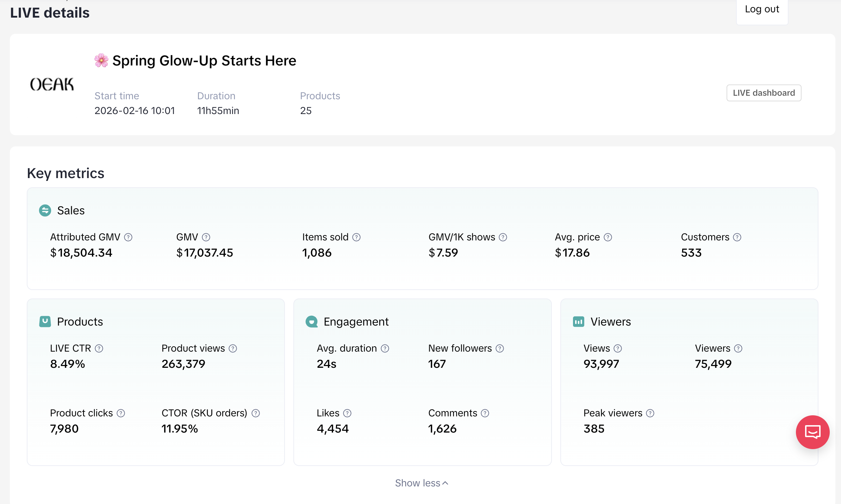
Task: Click the info icon beside New followers
Action: click(500, 348)
